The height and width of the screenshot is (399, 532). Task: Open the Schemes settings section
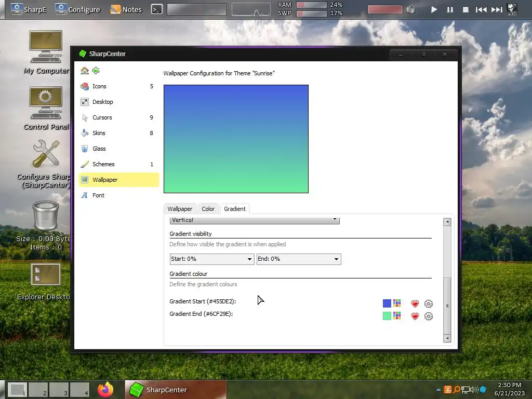(x=118, y=164)
